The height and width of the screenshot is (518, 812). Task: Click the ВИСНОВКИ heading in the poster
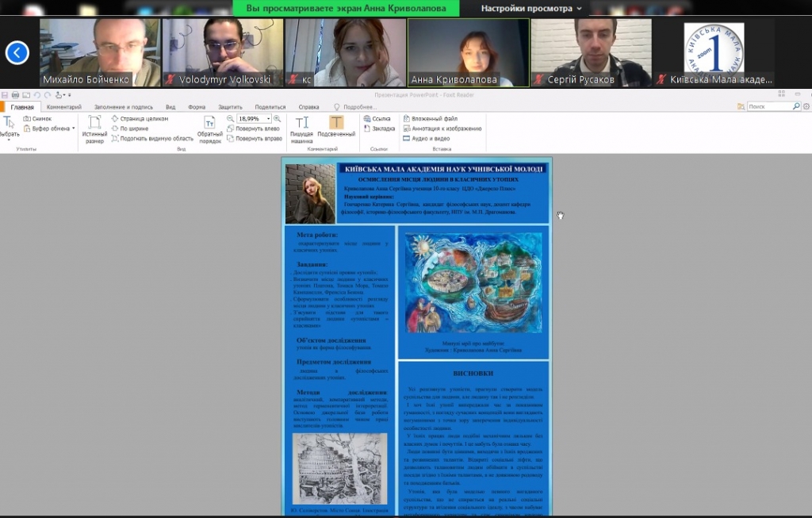[x=473, y=373]
